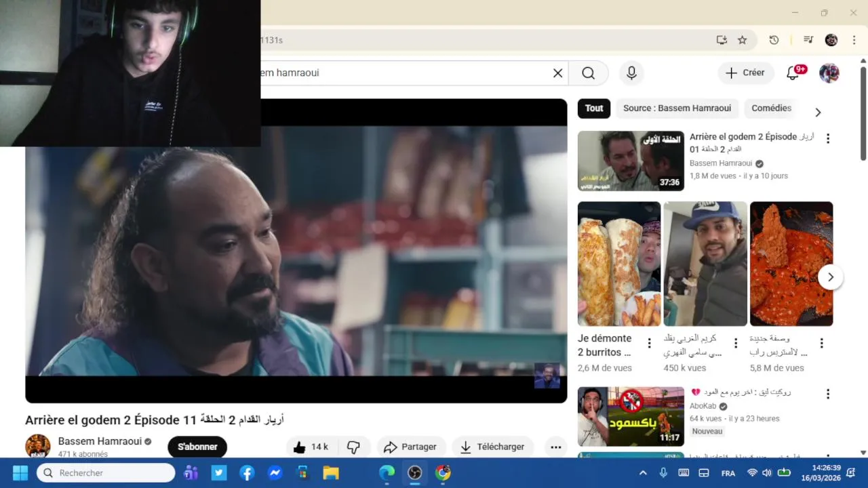Open AboKab channel name link
The image size is (868, 488).
[x=703, y=406]
